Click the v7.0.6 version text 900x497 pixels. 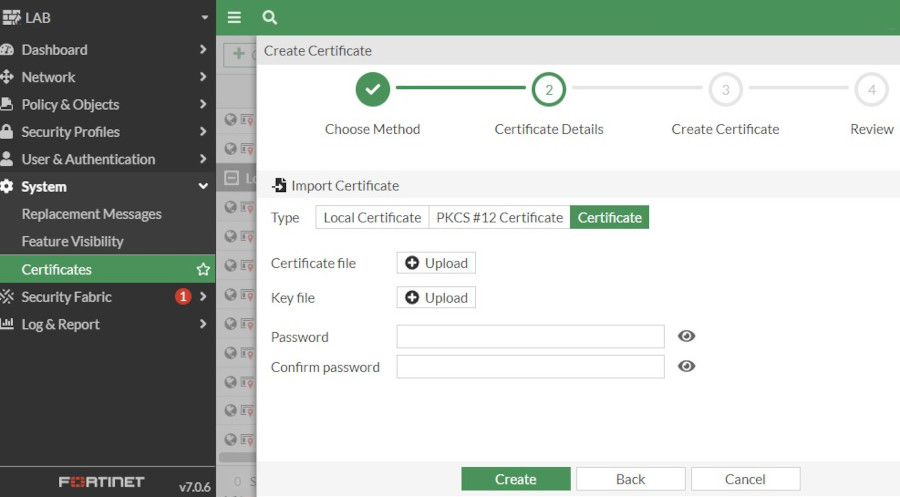tap(195, 487)
